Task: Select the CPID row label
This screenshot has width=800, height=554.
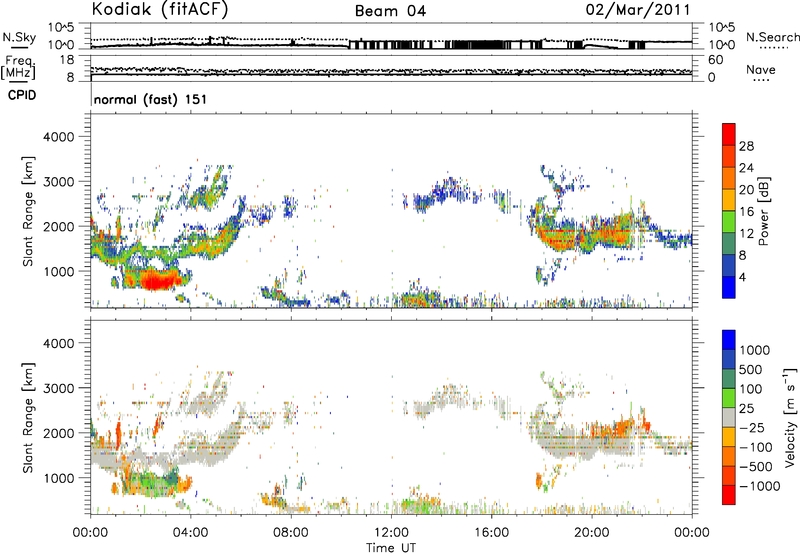Action: [22, 95]
